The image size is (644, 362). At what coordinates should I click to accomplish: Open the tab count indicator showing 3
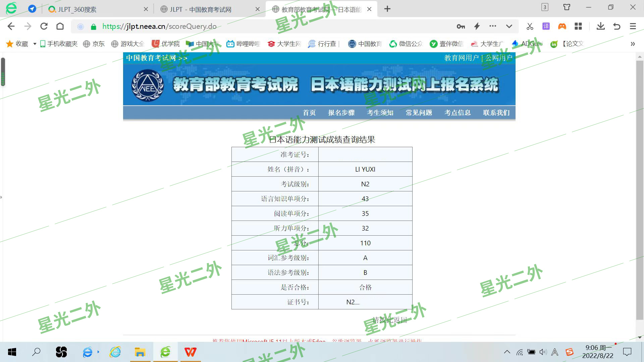(x=545, y=7)
